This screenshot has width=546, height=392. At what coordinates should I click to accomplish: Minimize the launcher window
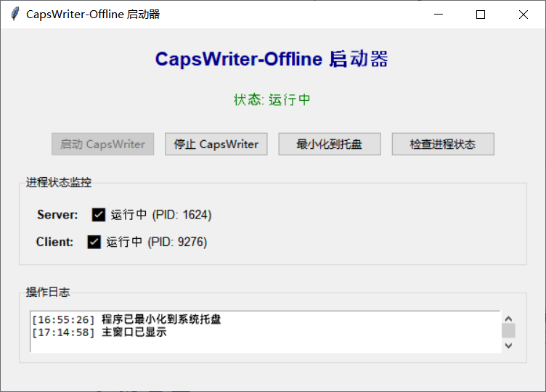439,15
